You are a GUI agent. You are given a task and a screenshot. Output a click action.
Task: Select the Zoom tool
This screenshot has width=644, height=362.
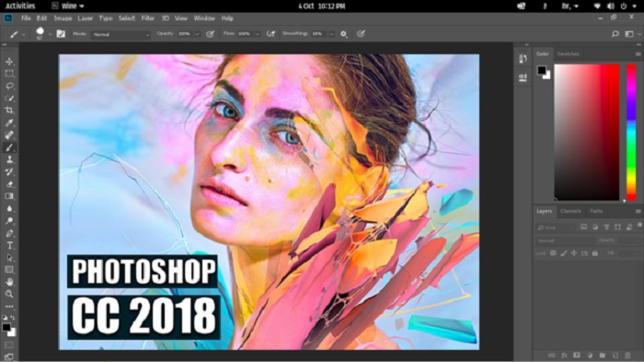coord(9,294)
